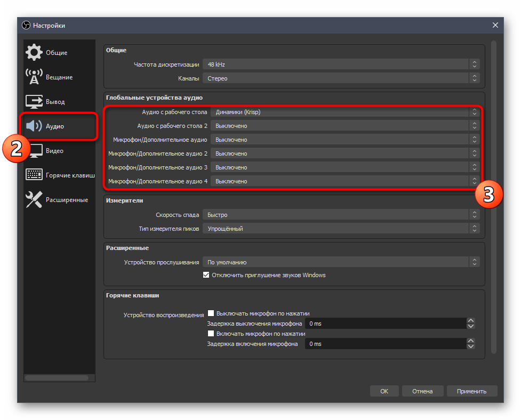Viewport: 521px width, 420px height.
Task: Enable Включать микрофон по нажатии checkbox
Action: click(211, 334)
